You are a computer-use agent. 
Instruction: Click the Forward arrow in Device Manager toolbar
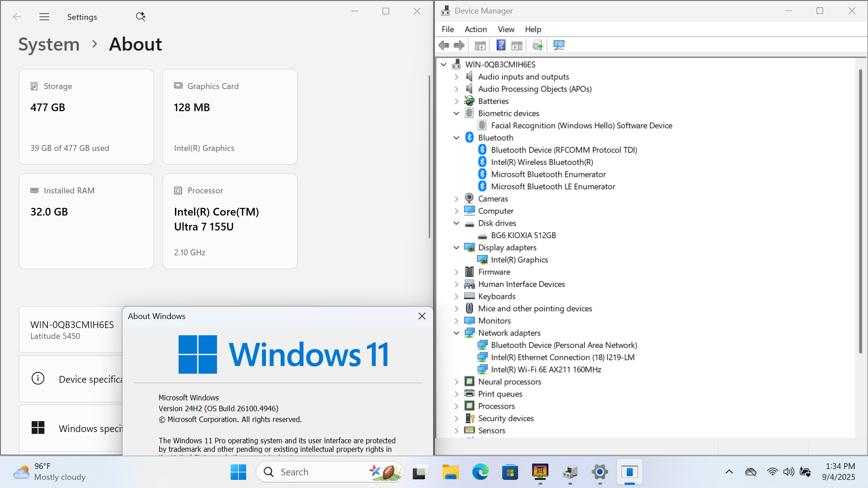(x=459, y=45)
